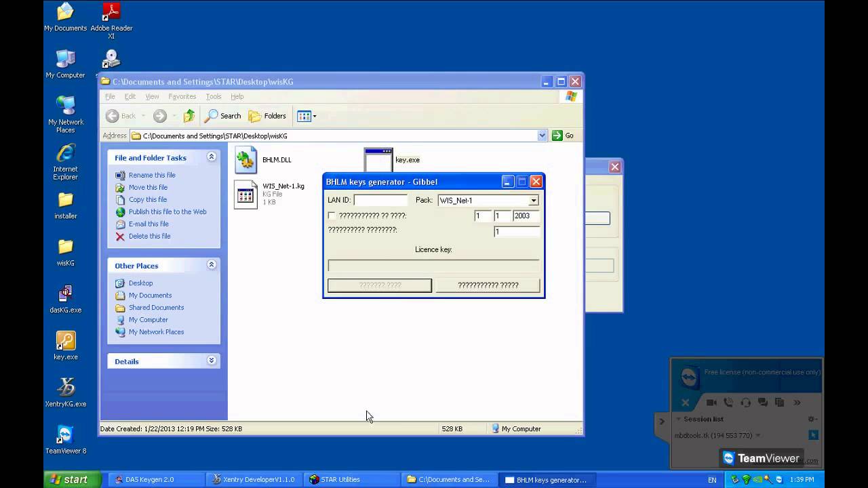Open My Documents desktop icon

click(65, 17)
